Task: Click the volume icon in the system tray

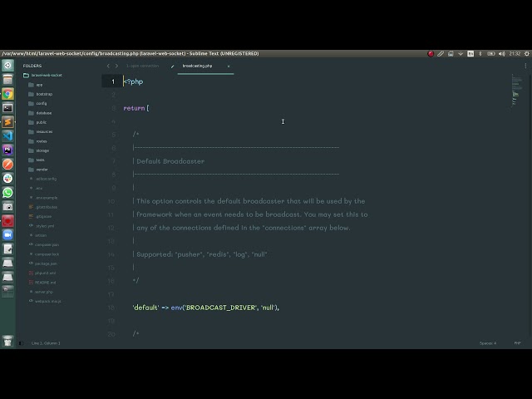Action: tap(500, 53)
